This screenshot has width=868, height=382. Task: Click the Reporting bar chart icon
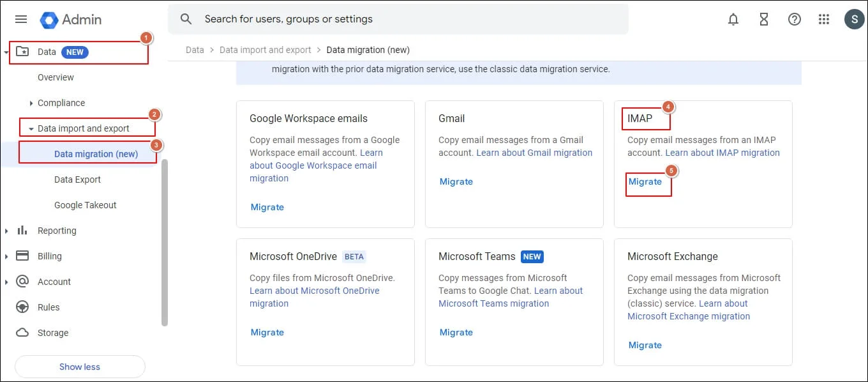pyautogui.click(x=22, y=230)
